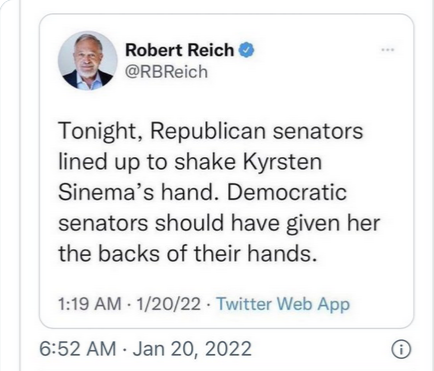The width and height of the screenshot is (434, 371).
Task: Click the 6:52 AM outer tweet time
Action: coord(78,349)
